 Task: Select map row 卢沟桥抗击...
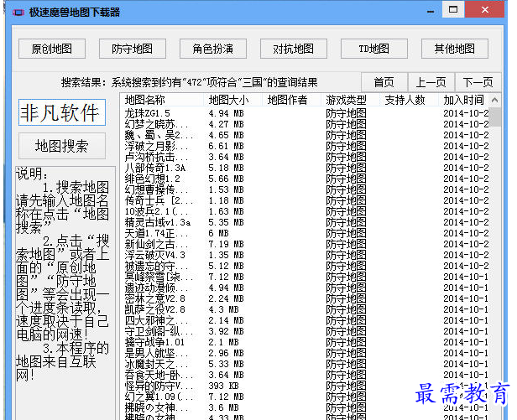306,157
